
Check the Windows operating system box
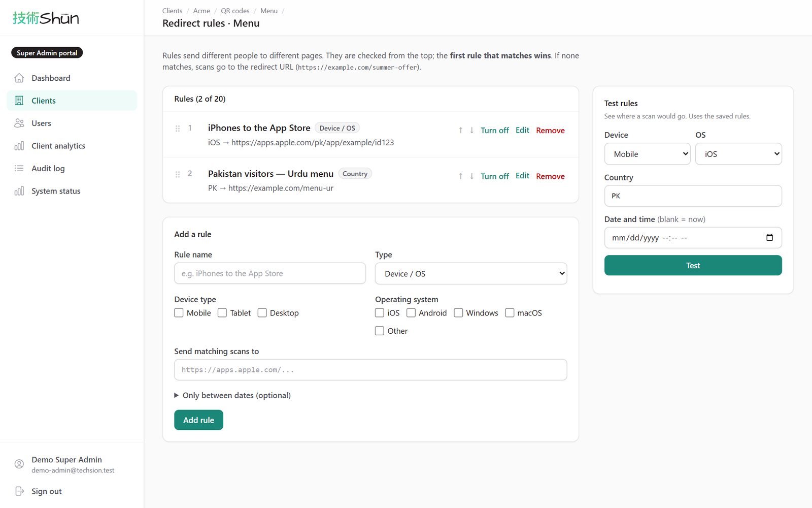point(458,313)
